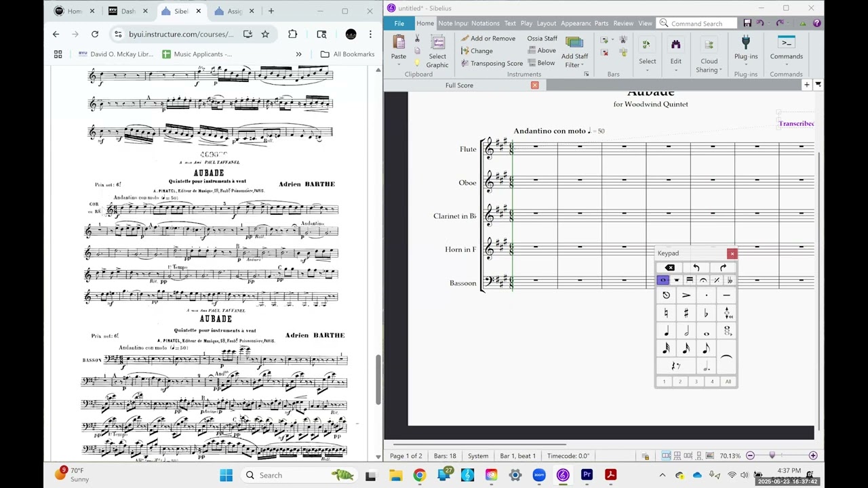Screen dimensions: 868x488
Task: Click the Keypad redo arrow
Action: [x=723, y=268]
